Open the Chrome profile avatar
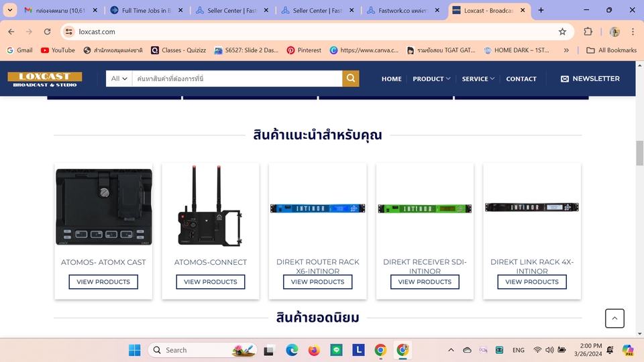This screenshot has width=644, height=362. [x=614, y=32]
